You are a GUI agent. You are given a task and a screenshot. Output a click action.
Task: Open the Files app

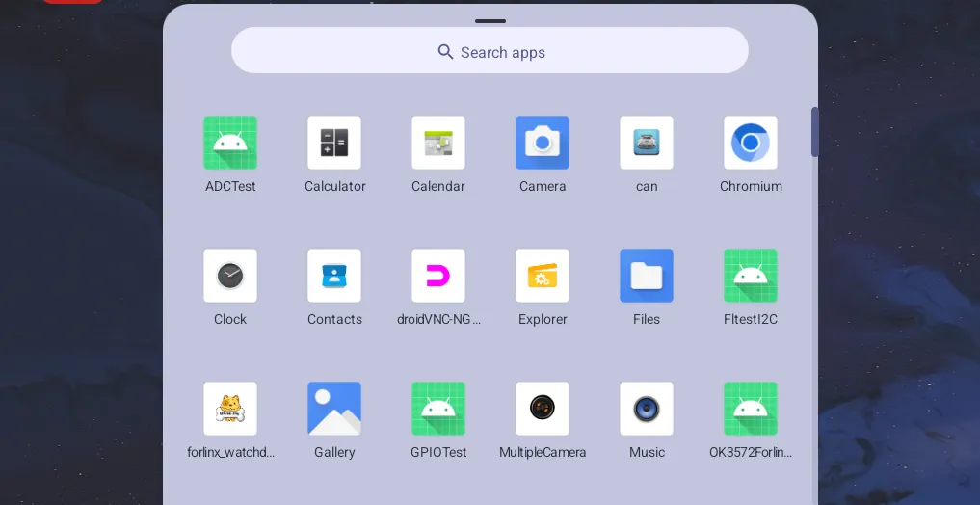point(647,276)
